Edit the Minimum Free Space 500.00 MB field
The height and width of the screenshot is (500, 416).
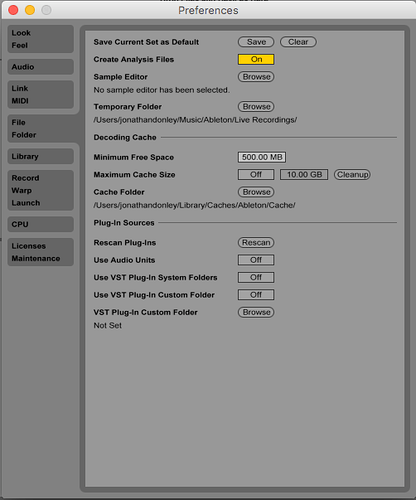pyautogui.click(x=262, y=157)
